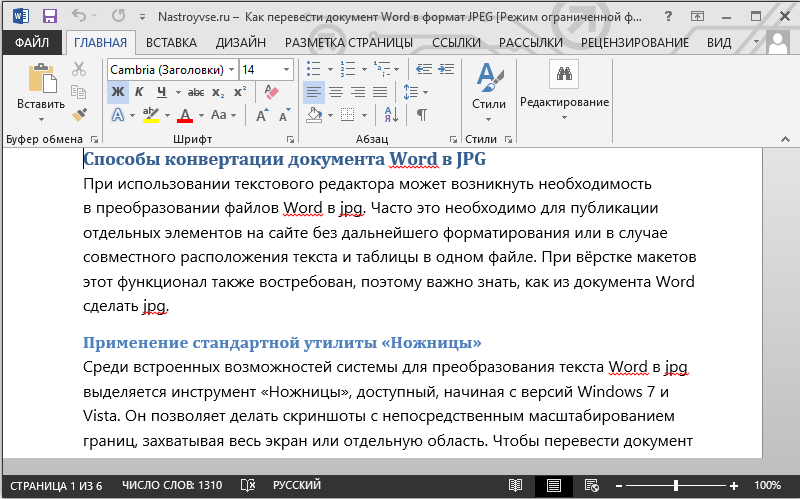Click the РУССКИЙ language indicator
The image size is (800, 499).
click(297, 485)
